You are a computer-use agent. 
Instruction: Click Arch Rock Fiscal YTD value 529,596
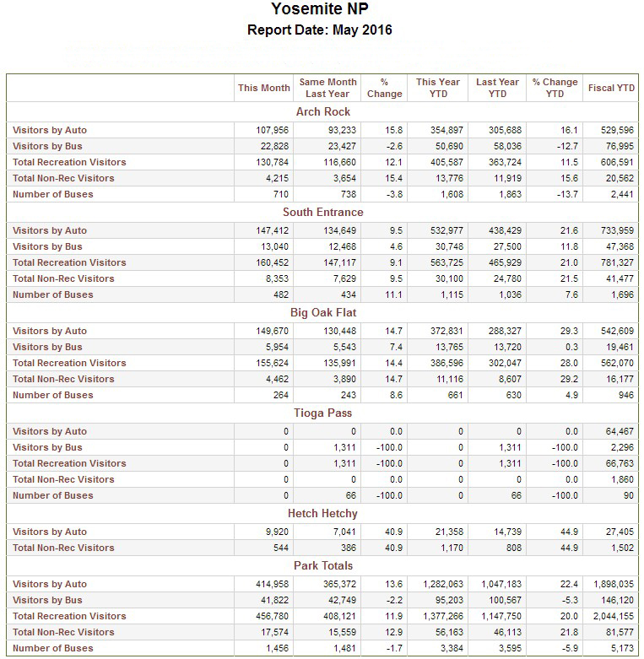coord(617,130)
